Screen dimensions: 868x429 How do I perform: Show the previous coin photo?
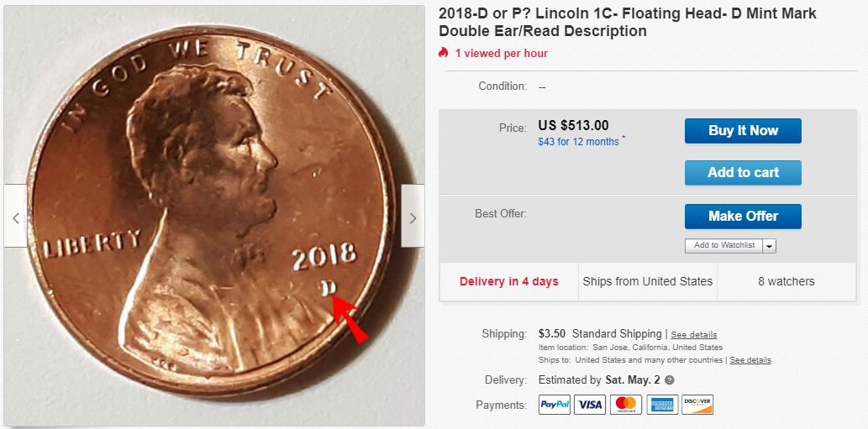[x=15, y=216]
